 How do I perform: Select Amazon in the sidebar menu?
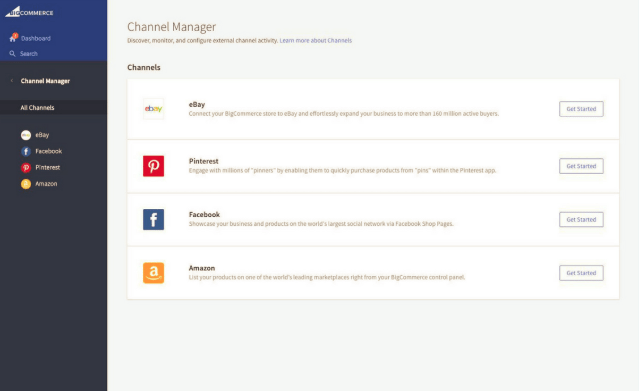(46, 184)
